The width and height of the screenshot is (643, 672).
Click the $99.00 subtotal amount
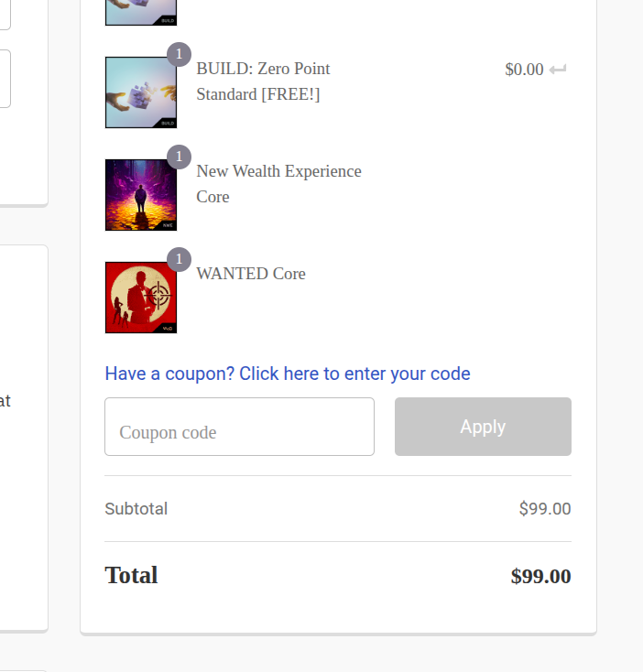point(544,509)
